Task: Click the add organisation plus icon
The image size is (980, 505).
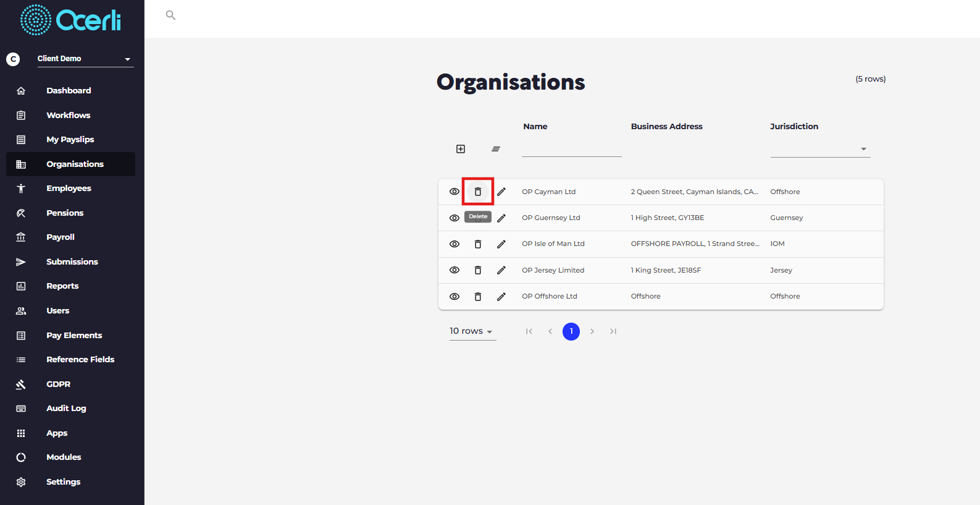Action: (x=461, y=149)
